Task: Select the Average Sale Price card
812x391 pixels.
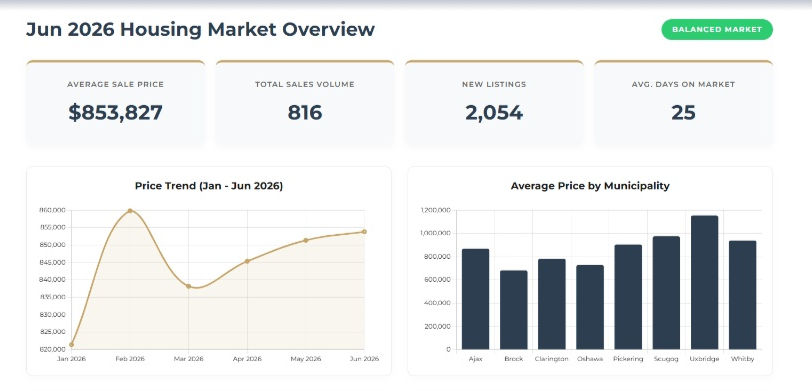Action: [115, 103]
